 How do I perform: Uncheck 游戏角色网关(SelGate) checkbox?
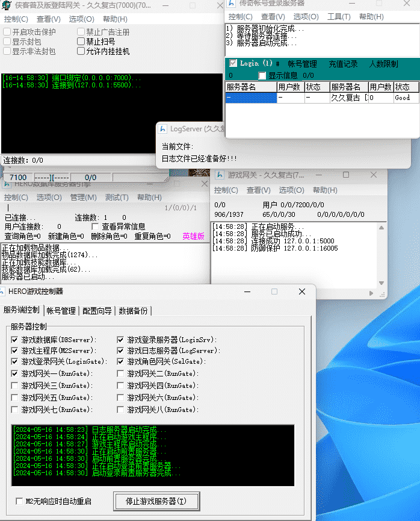click(x=120, y=361)
